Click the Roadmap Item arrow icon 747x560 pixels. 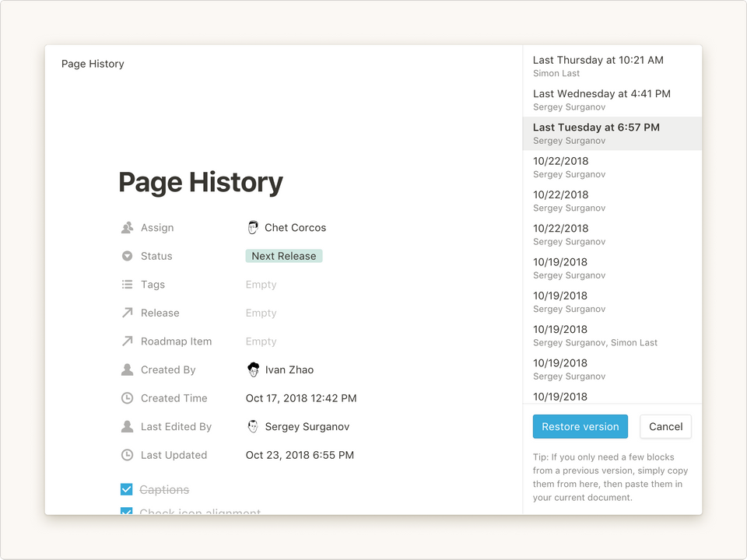[x=127, y=341]
